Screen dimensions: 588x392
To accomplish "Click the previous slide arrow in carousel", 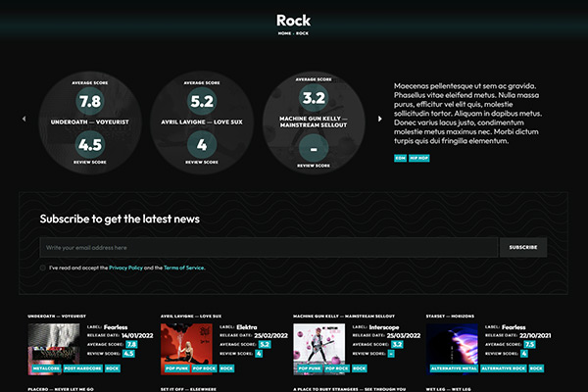I will tap(23, 119).
